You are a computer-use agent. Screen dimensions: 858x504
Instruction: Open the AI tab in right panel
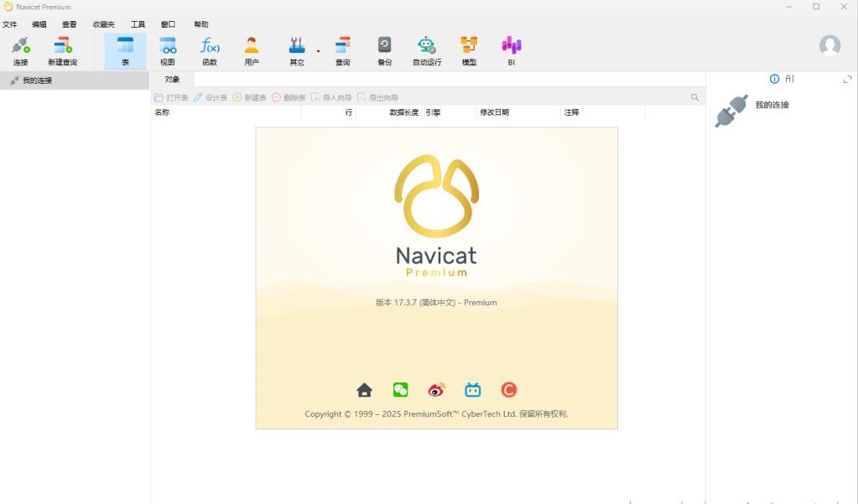tap(789, 79)
